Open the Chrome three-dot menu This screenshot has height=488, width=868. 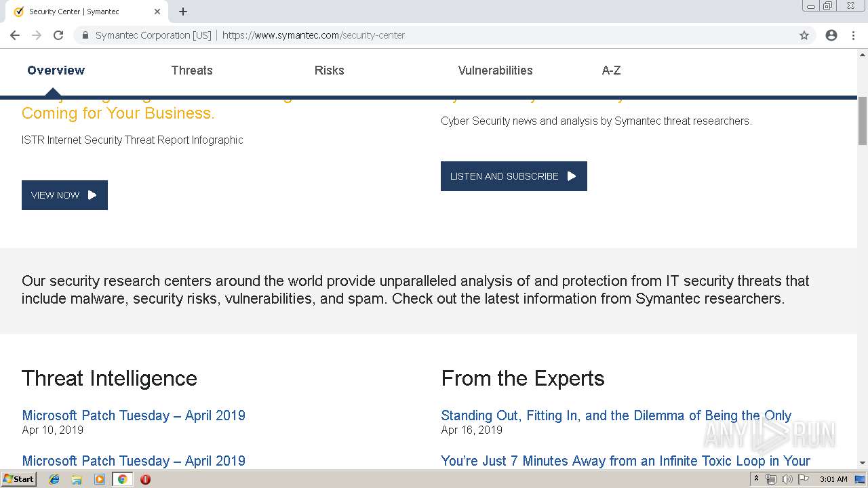853,35
